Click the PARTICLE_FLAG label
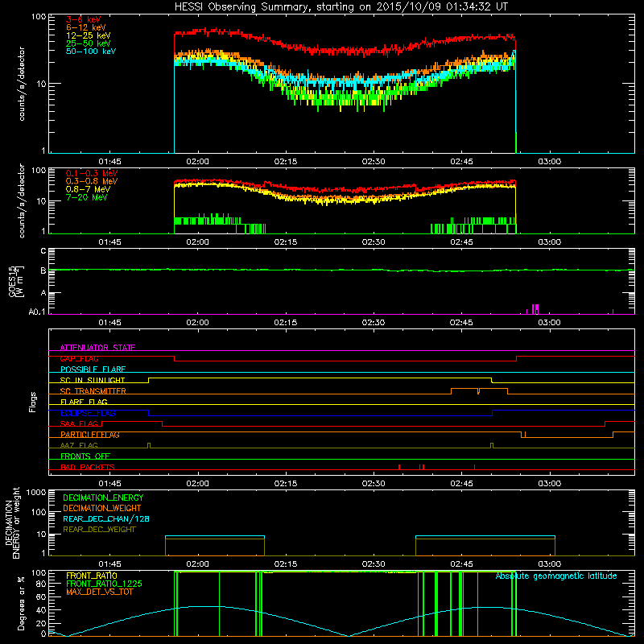644x644 pixels. [90, 434]
